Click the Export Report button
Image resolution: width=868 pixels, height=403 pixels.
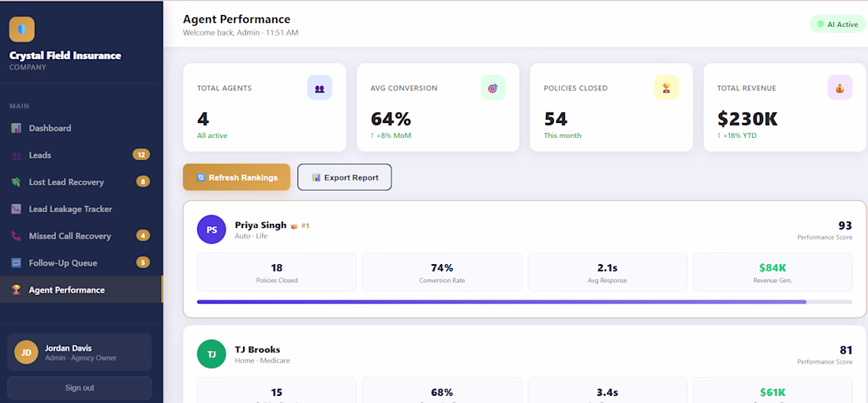click(x=344, y=177)
